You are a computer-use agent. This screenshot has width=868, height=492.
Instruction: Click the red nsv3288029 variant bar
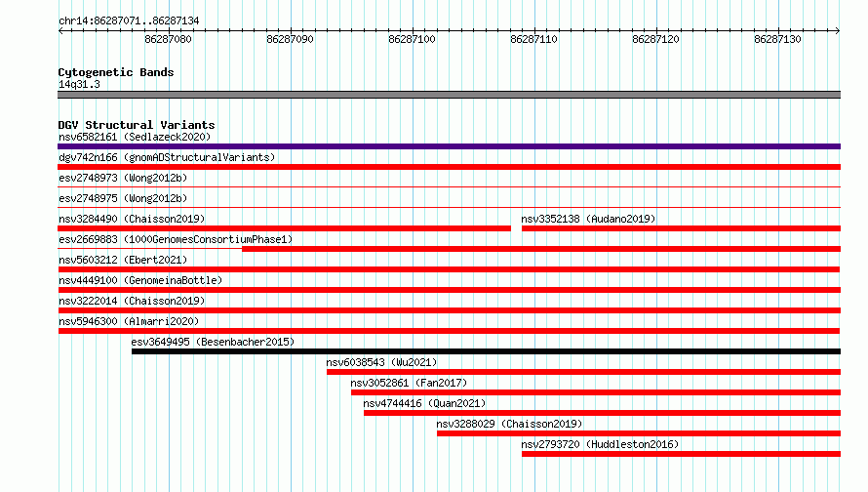[639, 433]
